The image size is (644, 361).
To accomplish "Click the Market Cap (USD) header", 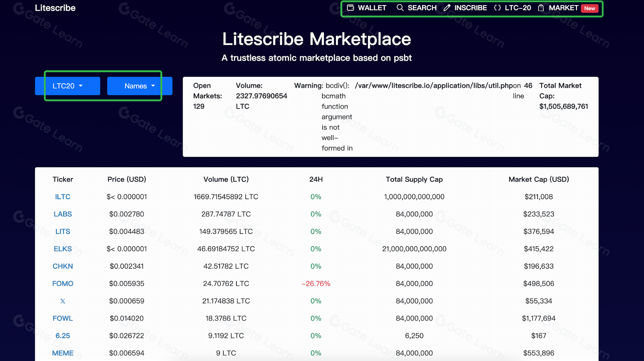I will (539, 179).
